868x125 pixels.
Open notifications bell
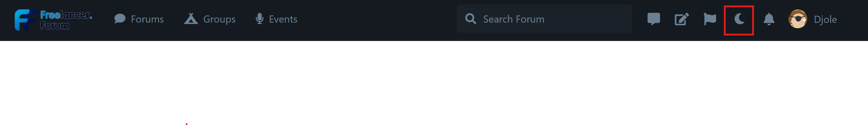point(769,19)
